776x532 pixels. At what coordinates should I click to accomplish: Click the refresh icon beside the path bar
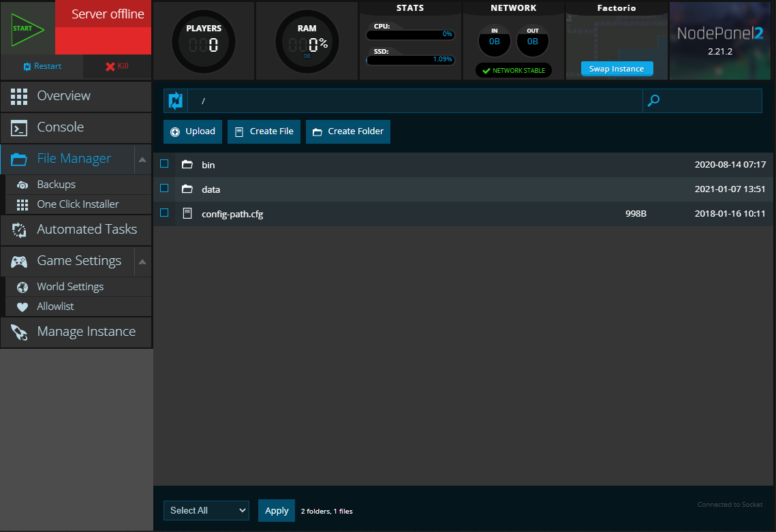(176, 101)
